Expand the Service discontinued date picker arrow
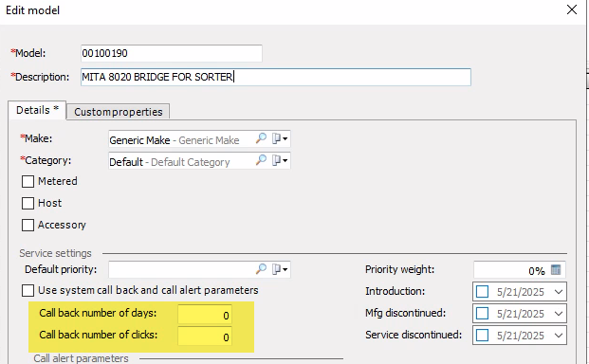Viewport: 589px width, 364px height. coord(559,336)
